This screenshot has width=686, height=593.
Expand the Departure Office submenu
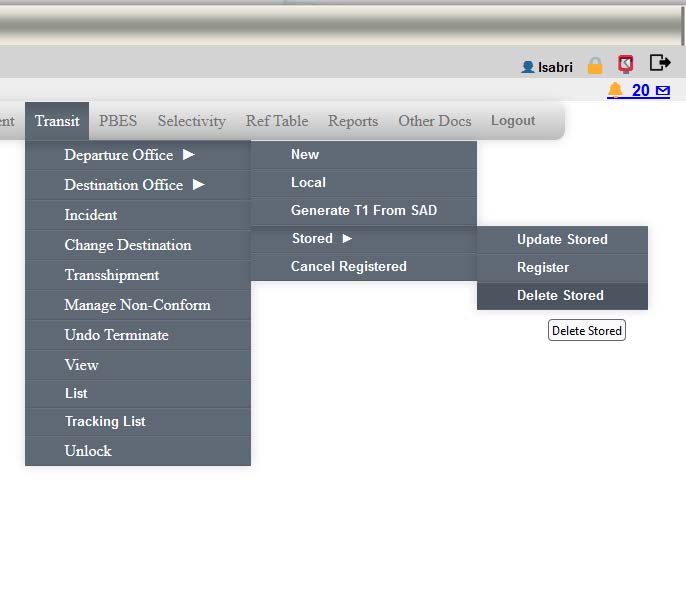pos(129,155)
